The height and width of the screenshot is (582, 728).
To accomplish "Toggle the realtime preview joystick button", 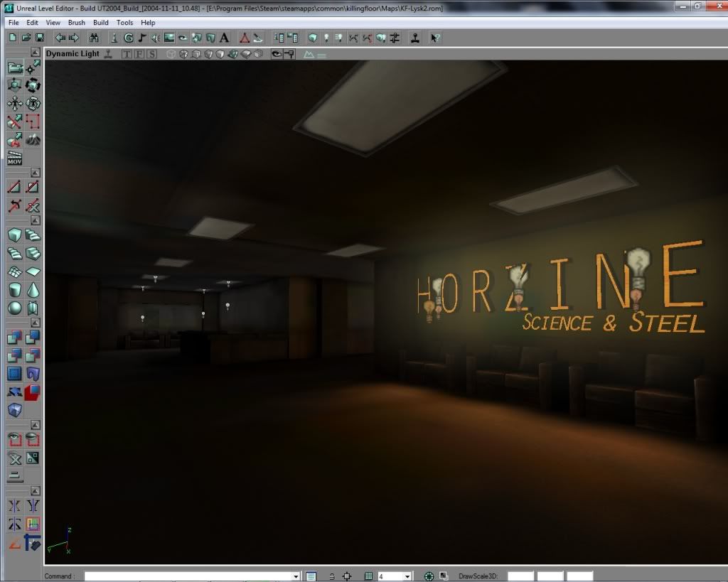I will pos(107,54).
